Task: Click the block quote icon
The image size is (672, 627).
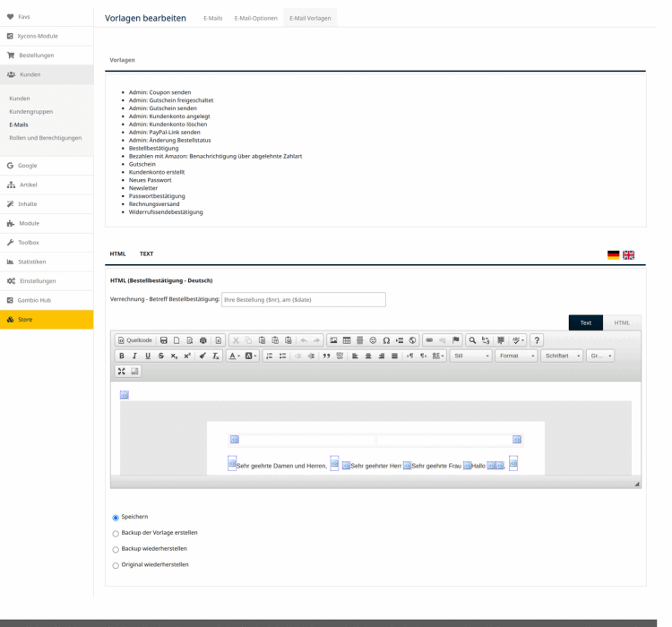Action: [326, 356]
